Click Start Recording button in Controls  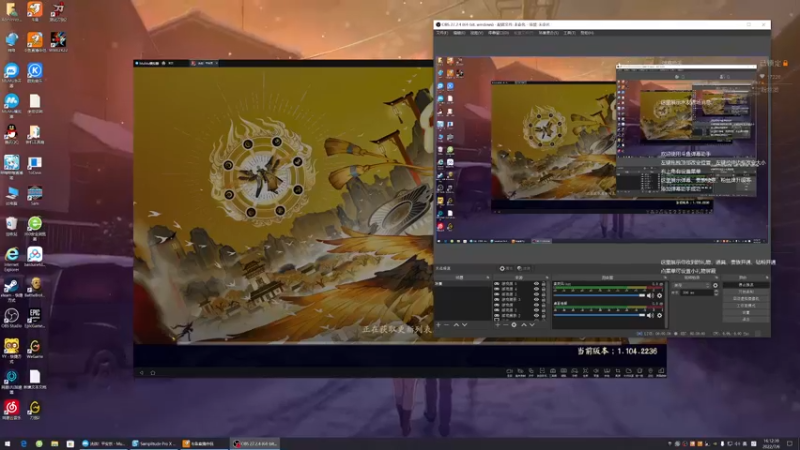[746, 292]
